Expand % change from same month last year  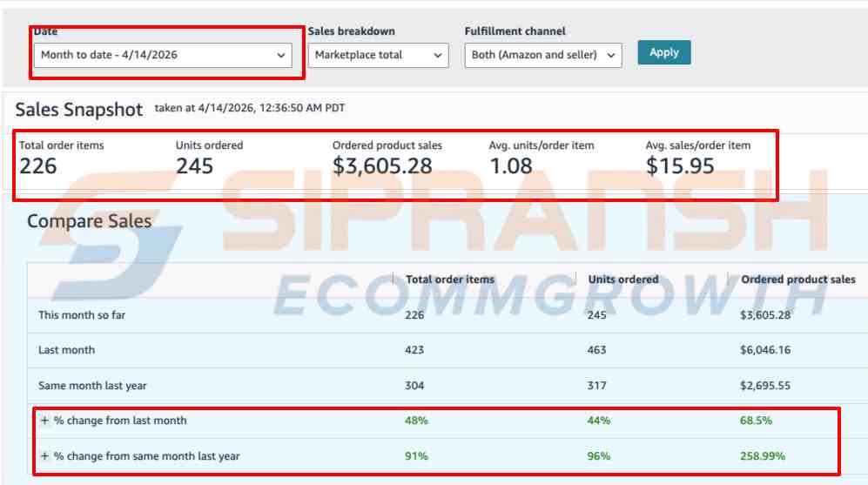pos(44,456)
